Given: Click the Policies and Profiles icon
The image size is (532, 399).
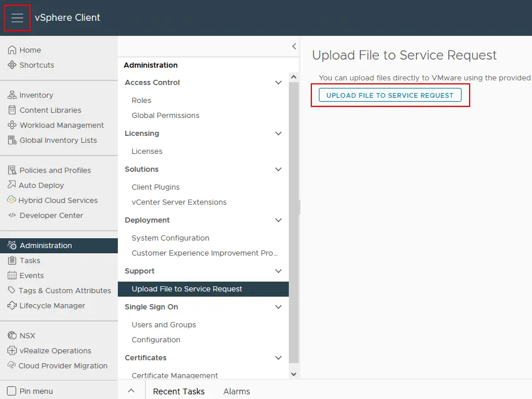Looking at the screenshot, I should pyautogui.click(x=12, y=170).
